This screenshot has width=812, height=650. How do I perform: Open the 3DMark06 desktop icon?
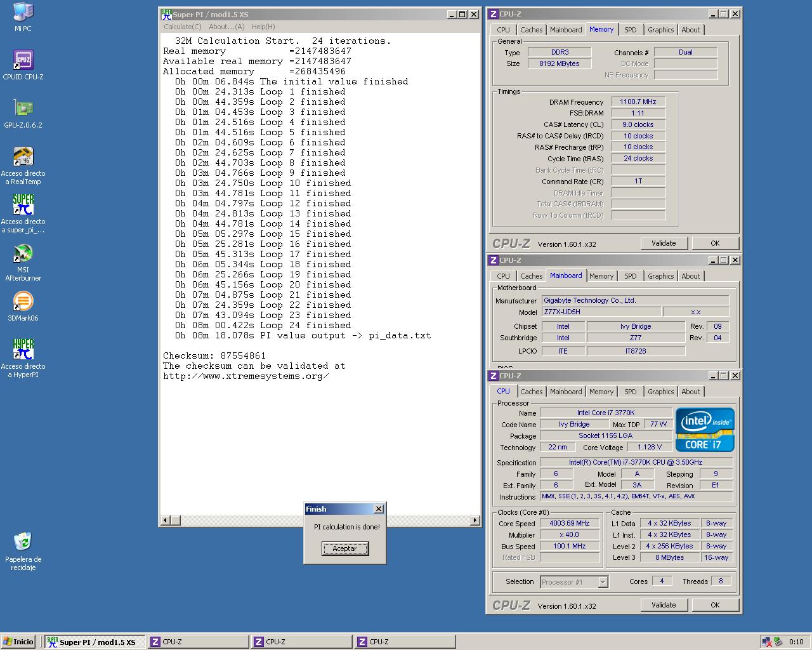[x=23, y=302]
